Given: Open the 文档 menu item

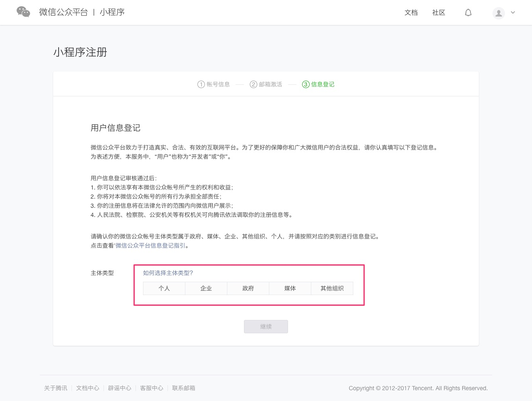Looking at the screenshot, I should (x=411, y=12).
